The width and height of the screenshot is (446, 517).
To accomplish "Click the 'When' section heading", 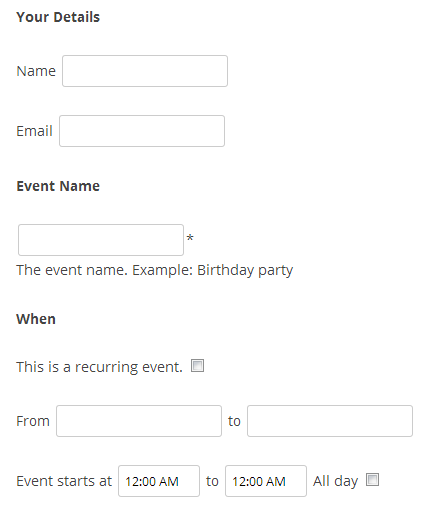I will 36,319.
